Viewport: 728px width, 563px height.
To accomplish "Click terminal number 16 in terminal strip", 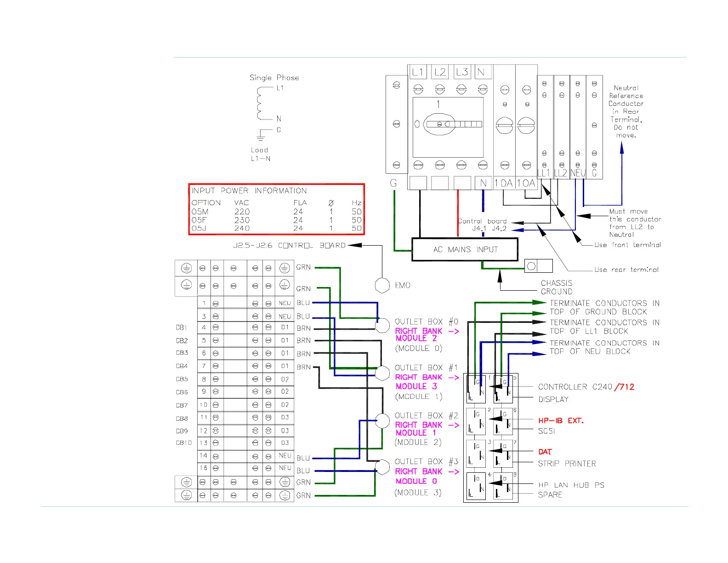I will point(204,468).
